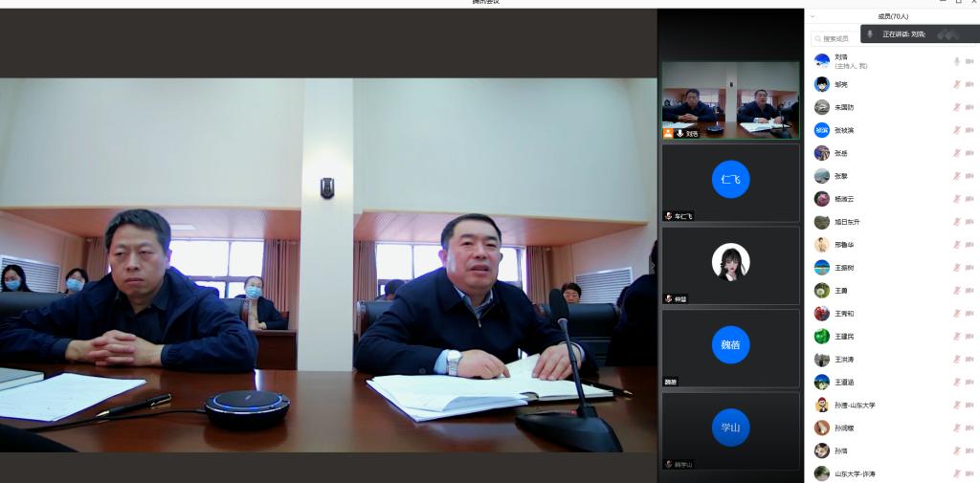The width and height of the screenshot is (980, 483).
Task: Collapse the 成员(70人) panel chevron
Action: [813, 16]
